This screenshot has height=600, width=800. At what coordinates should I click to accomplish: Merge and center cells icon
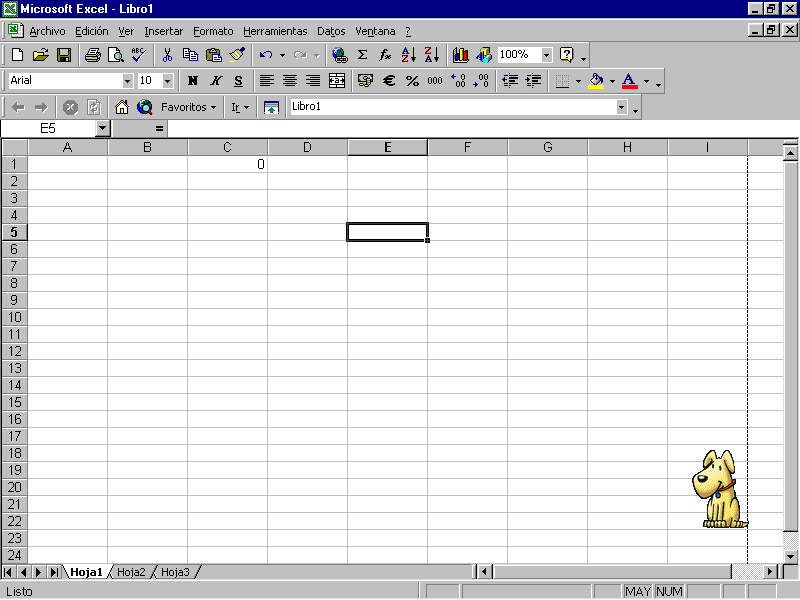[337, 81]
